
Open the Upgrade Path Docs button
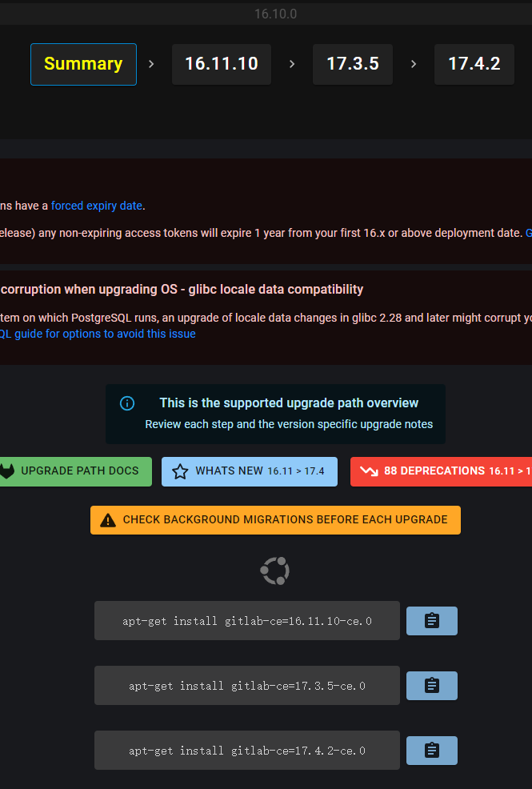[75, 471]
